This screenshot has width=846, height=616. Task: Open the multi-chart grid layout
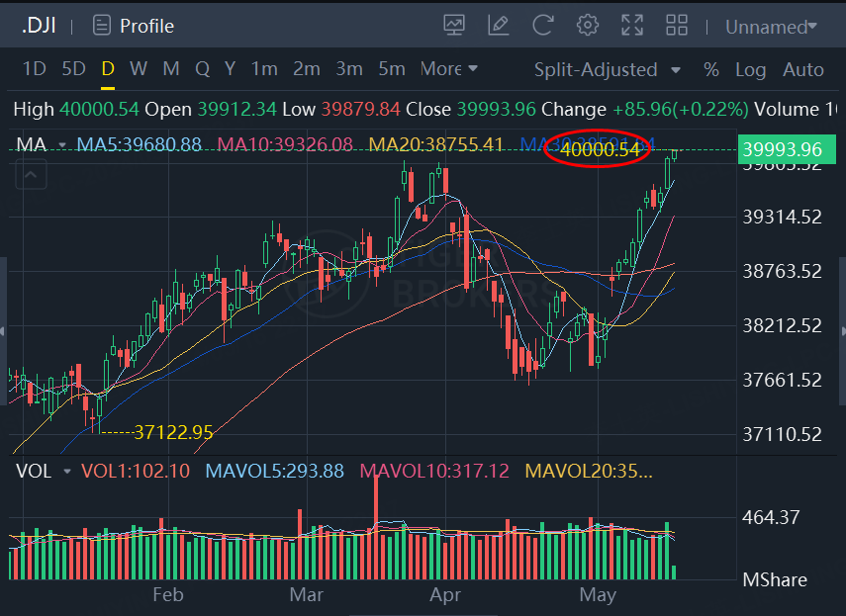677,26
